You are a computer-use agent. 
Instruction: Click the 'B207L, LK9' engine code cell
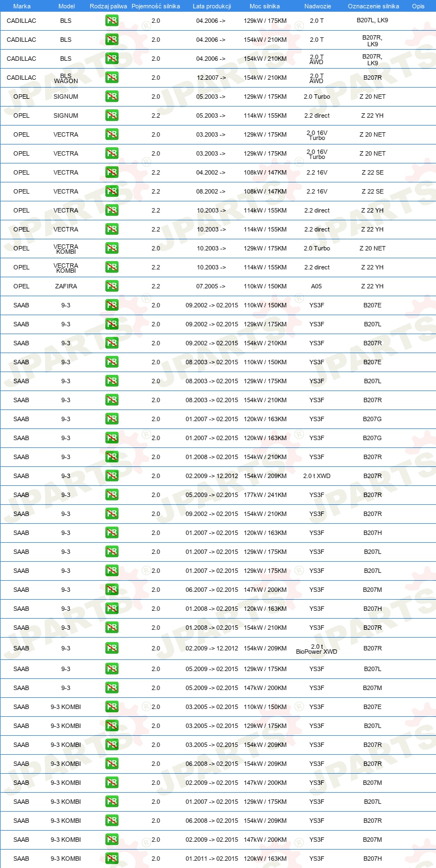pyautogui.click(x=372, y=20)
